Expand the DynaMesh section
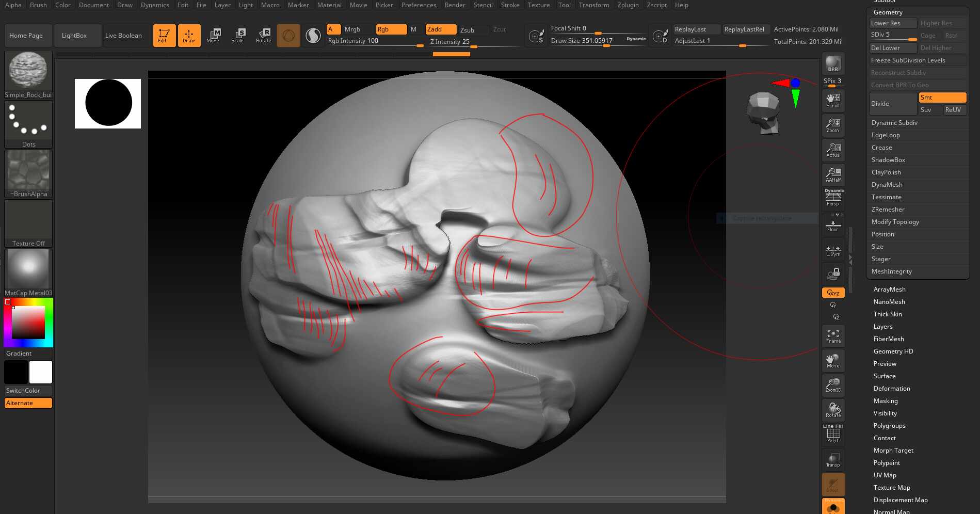The height and width of the screenshot is (514, 980). pos(887,185)
